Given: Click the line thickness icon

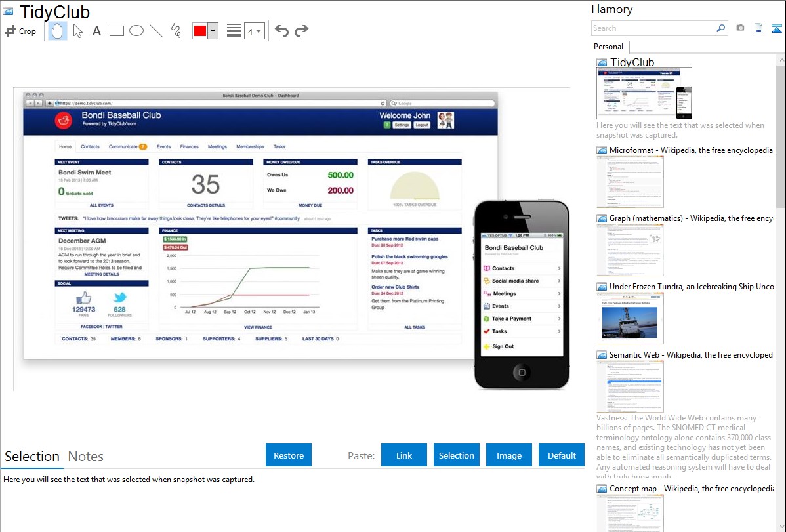Looking at the screenshot, I should coord(234,31).
